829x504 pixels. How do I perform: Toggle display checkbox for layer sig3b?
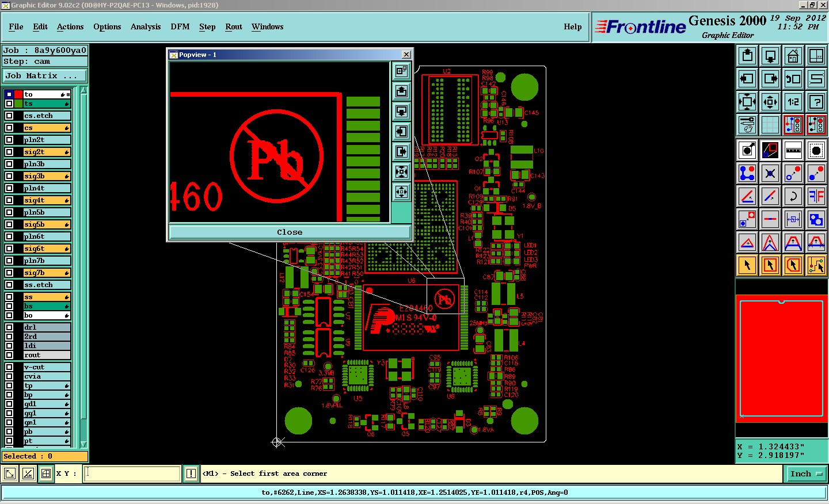pyautogui.click(x=9, y=176)
